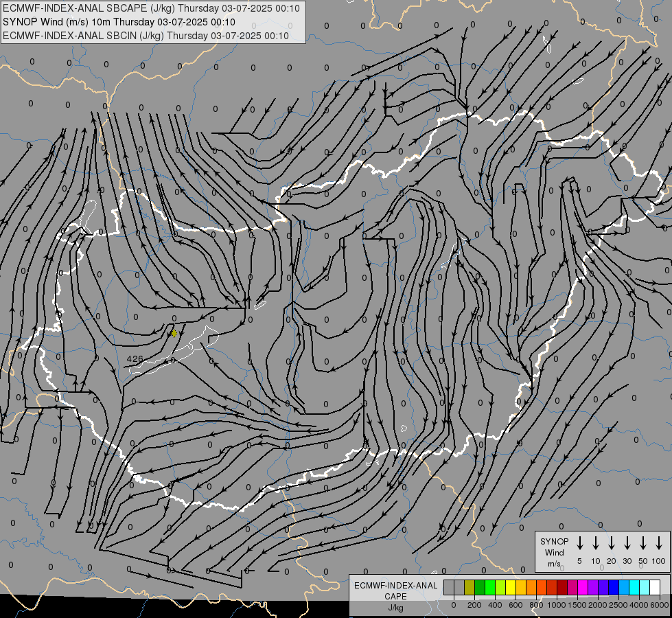Pick the purple CAPE swatch before 2000
Image resolution: width=672 pixels, height=618 pixels.
592,587
